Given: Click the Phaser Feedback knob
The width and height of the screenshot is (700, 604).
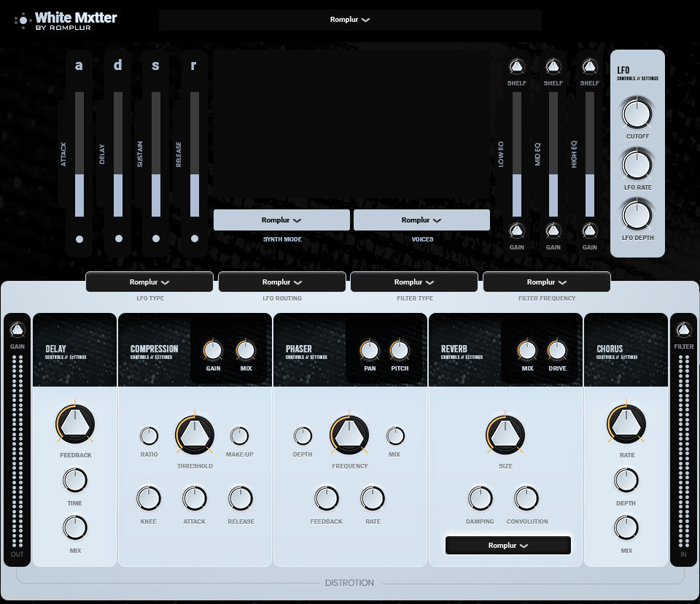Looking at the screenshot, I should click(x=327, y=498).
